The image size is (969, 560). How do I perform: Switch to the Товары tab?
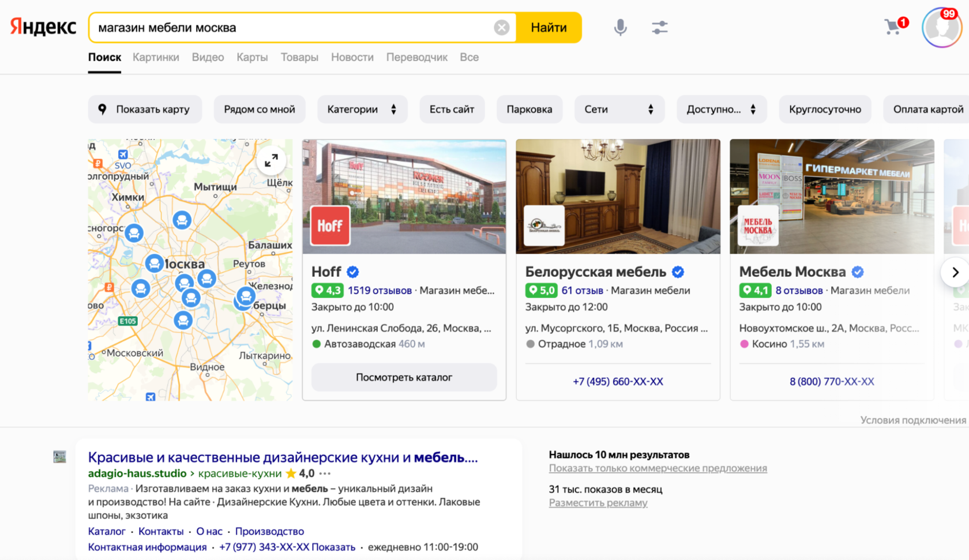tap(299, 57)
